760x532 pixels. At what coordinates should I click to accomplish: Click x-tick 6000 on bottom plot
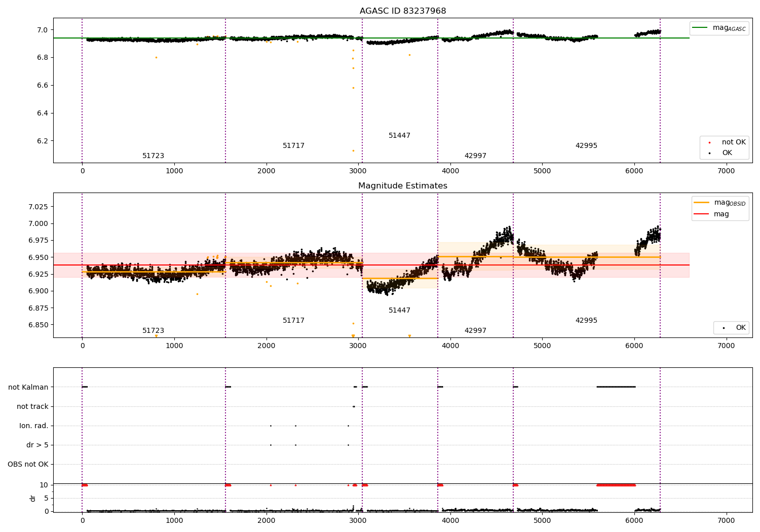tap(634, 520)
